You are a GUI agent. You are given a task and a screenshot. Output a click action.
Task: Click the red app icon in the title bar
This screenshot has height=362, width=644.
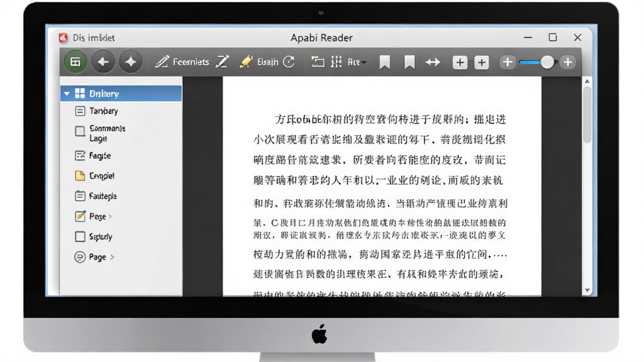(63, 38)
